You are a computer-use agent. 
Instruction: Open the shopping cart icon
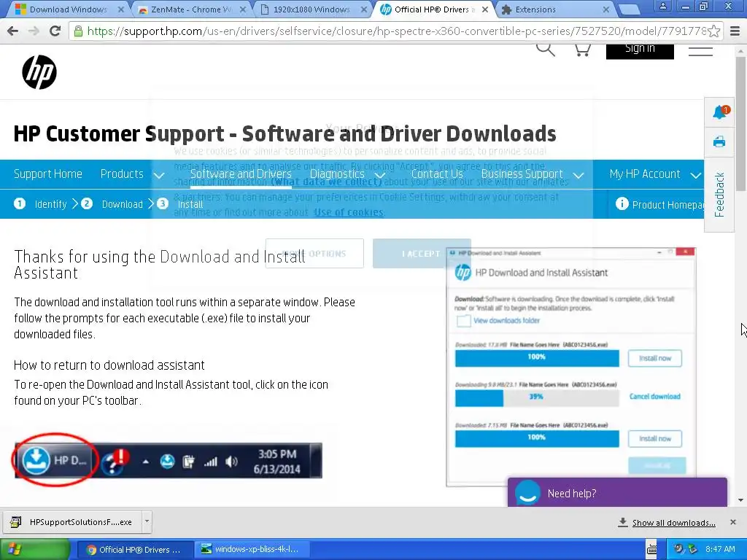[582, 50]
